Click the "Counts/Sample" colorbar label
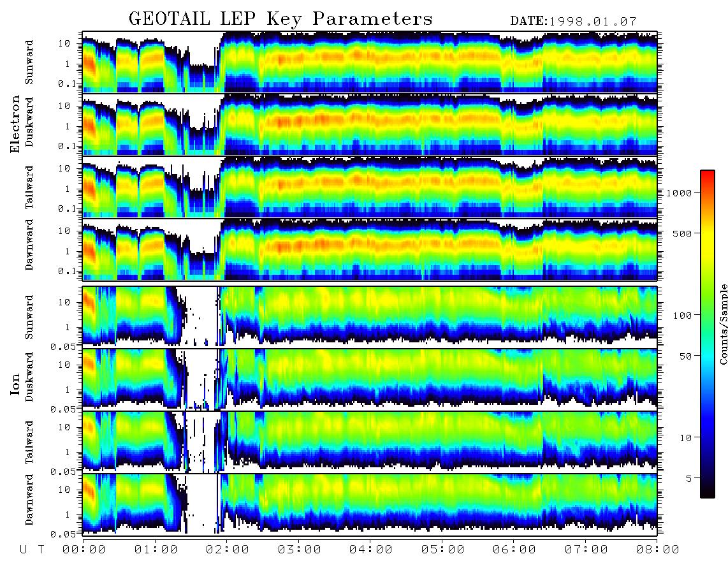Viewport: 728px width, 561px height. click(723, 324)
